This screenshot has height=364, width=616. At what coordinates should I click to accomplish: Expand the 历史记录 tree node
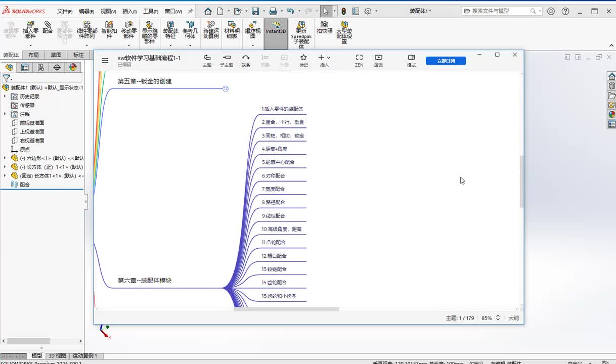pos(5,96)
